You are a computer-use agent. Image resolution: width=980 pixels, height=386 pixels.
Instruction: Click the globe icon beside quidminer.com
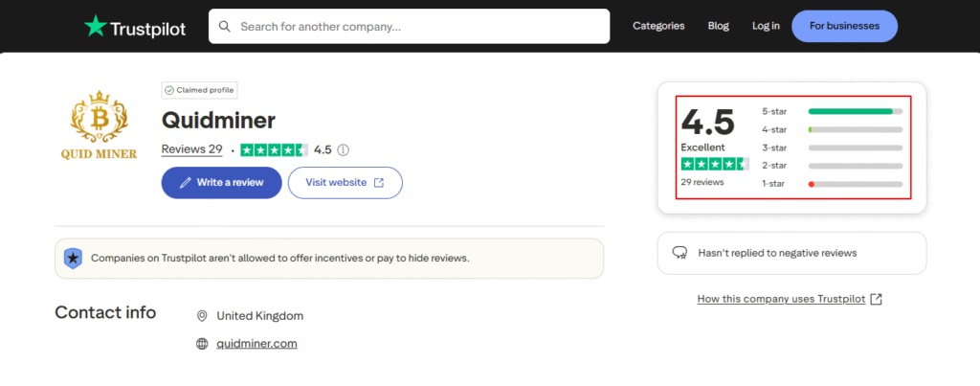[202, 344]
